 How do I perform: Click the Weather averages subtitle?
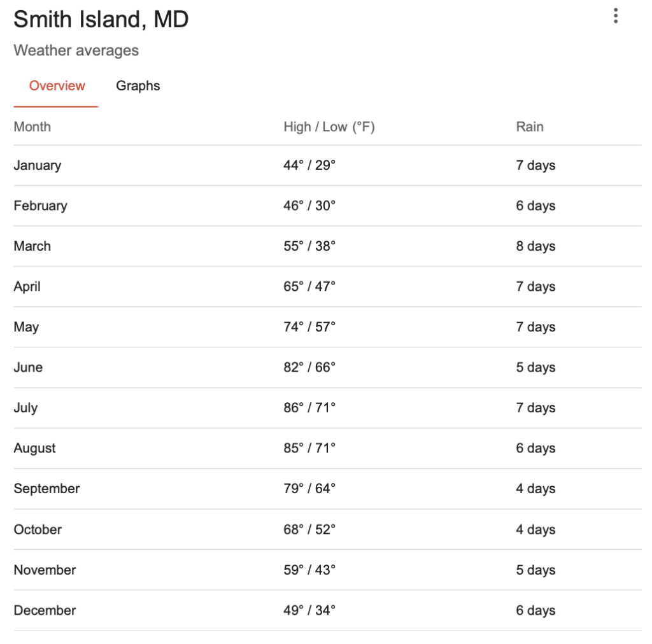(76, 51)
